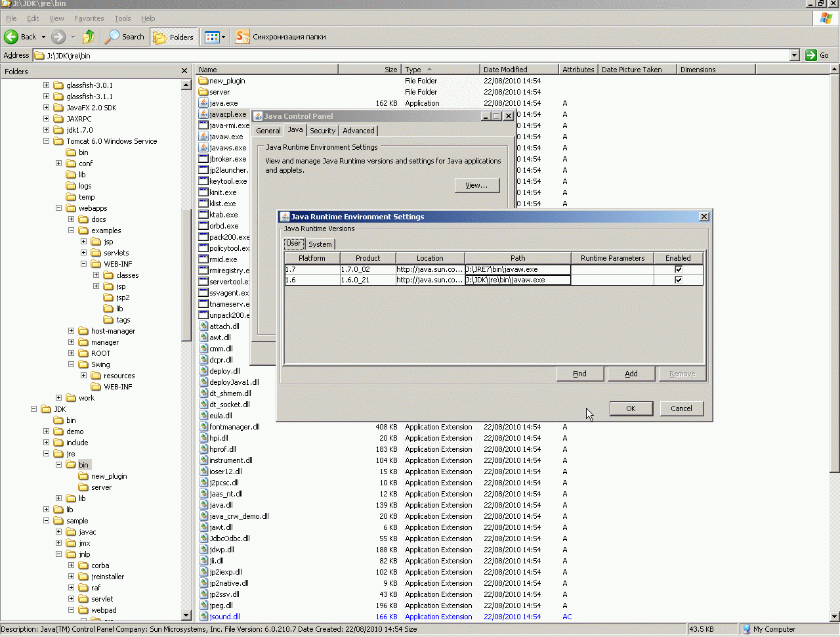This screenshot has width=840, height=637.
Task: Sort file list by Date Modified column
Action: [x=518, y=70]
